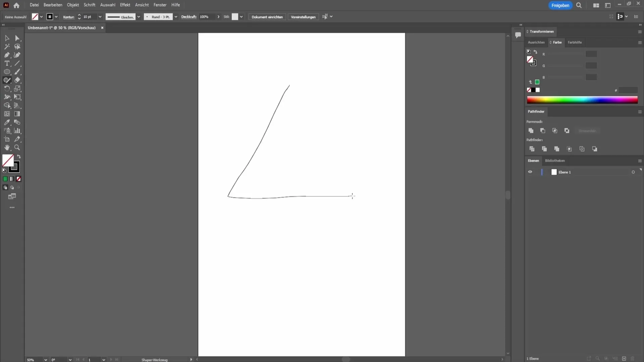Open the Rund - 3 Pt. brush dropdown

[x=176, y=17]
